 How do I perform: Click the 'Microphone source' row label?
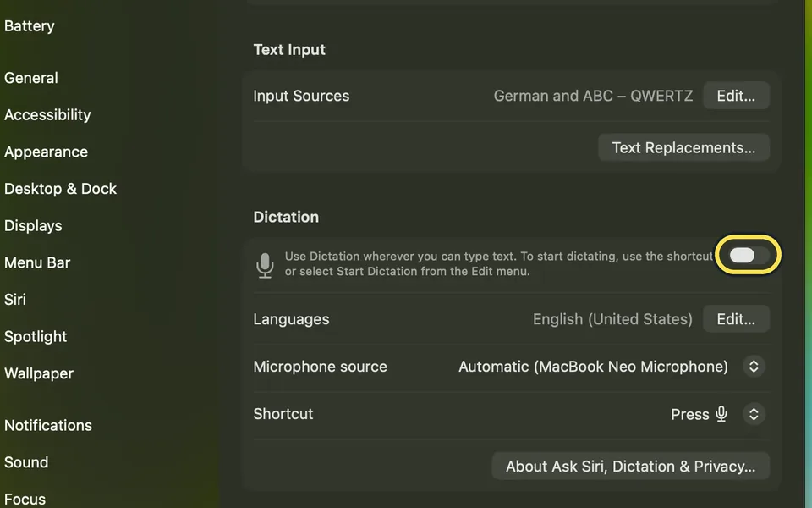point(320,367)
